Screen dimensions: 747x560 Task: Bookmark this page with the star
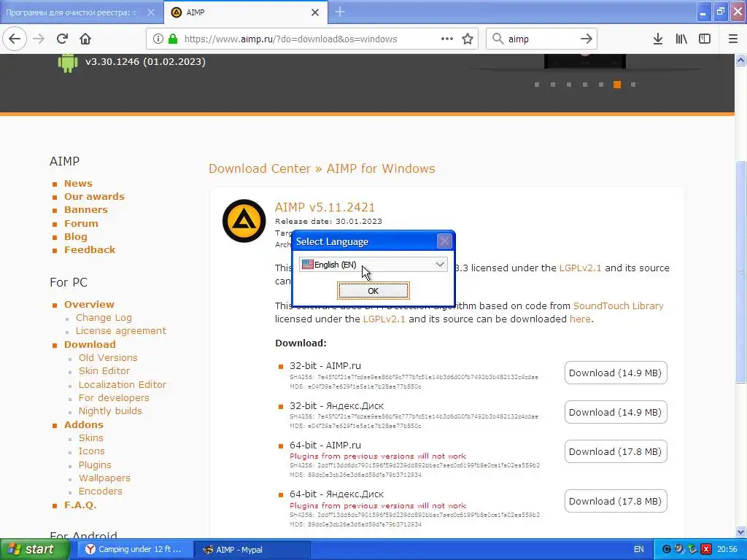[x=468, y=39]
